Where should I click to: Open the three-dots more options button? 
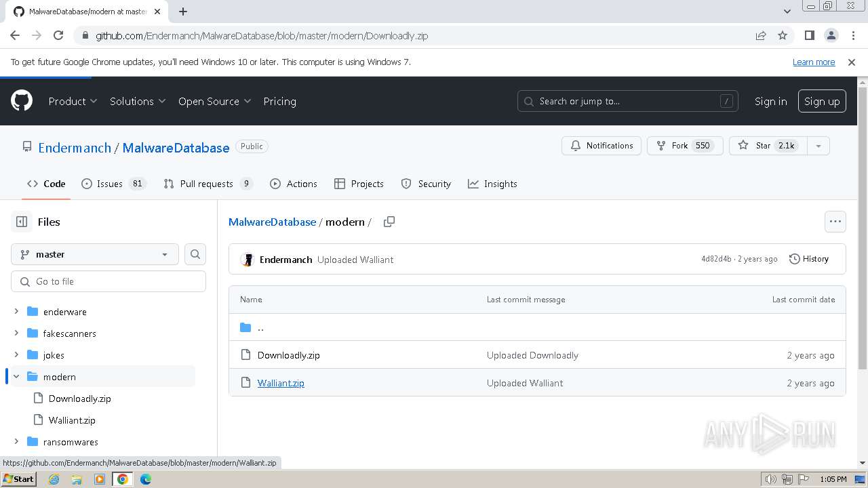tap(835, 222)
